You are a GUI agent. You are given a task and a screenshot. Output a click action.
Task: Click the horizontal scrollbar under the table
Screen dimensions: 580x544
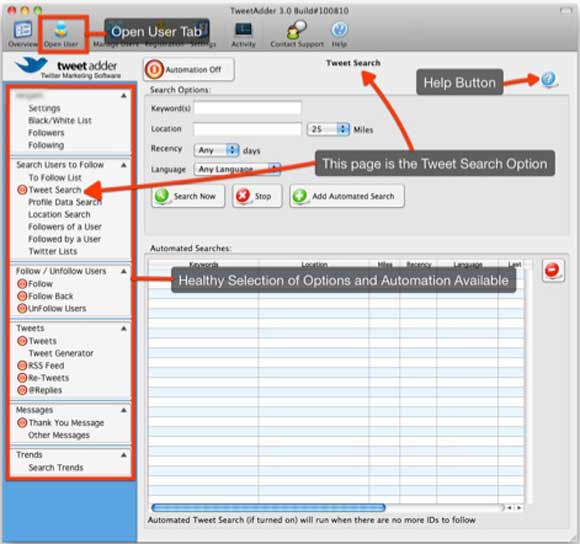point(268,507)
